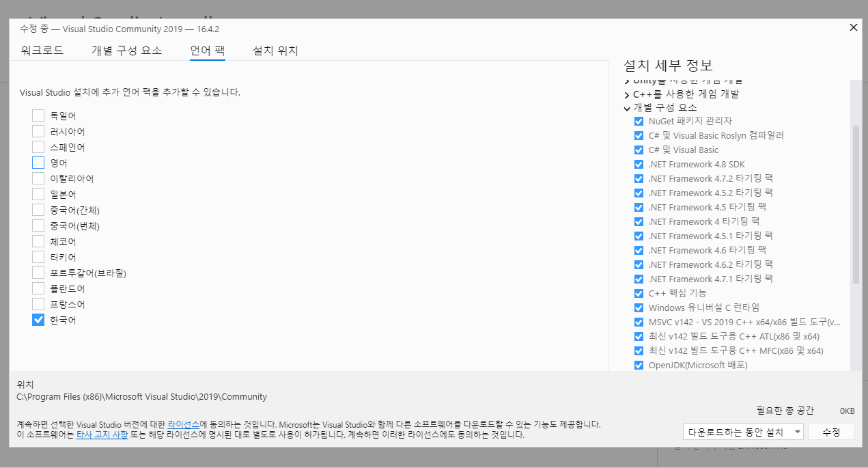Viewport: 868px width, 468px height.
Task: Click the 필요한 총 공간 label
Action: pos(785,411)
